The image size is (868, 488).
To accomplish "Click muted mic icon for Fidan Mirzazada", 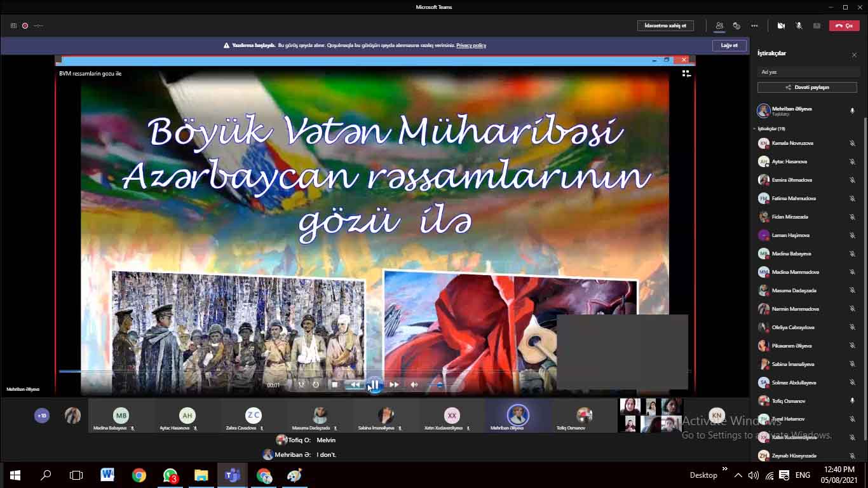I will 852,217.
